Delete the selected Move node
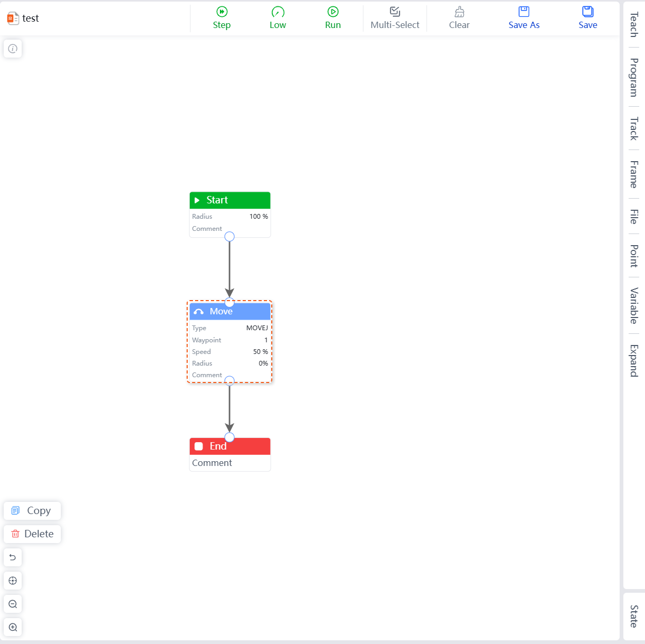 (32, 534)
